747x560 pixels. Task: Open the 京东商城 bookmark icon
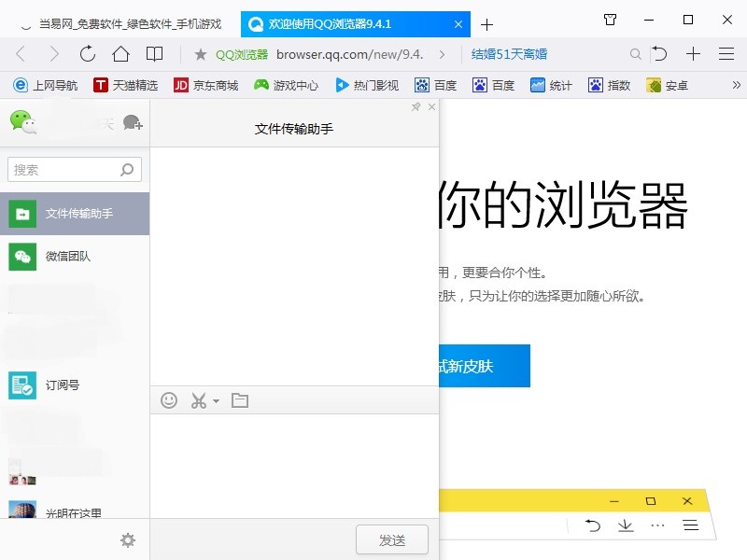coord(182,85)
